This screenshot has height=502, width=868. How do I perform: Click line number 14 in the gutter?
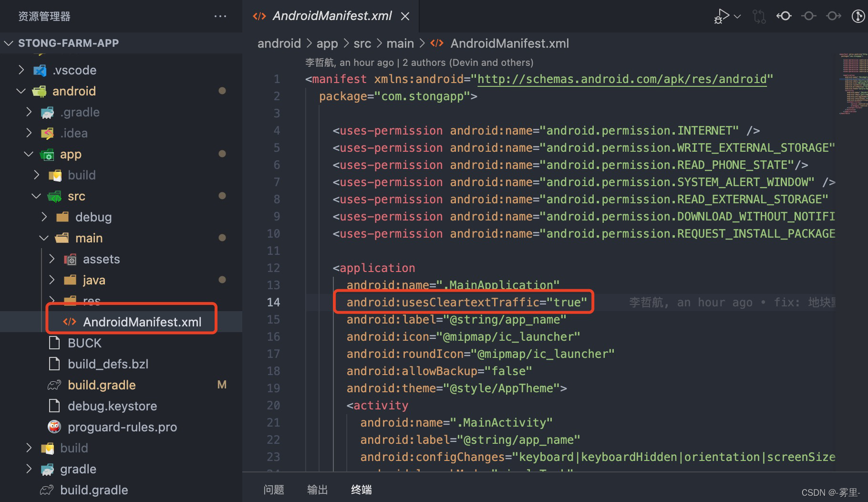click(x=273, y=303)
